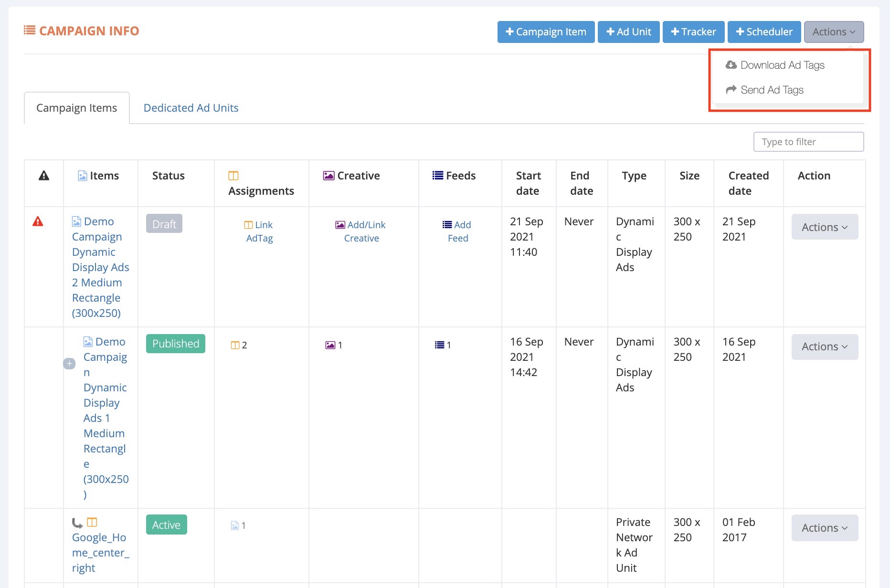Choose Download Ad Tags from menu
Screen dimensions: 890x588
[x=782, y=65]
